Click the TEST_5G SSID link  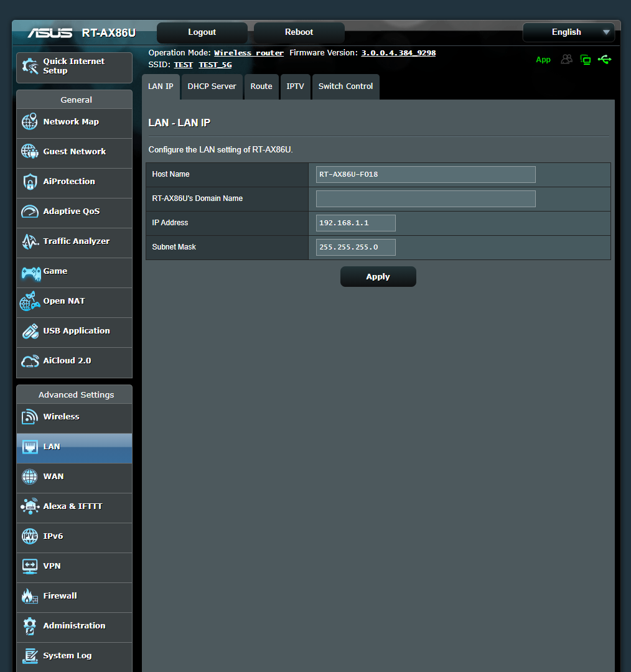click(x=215, y=65)
